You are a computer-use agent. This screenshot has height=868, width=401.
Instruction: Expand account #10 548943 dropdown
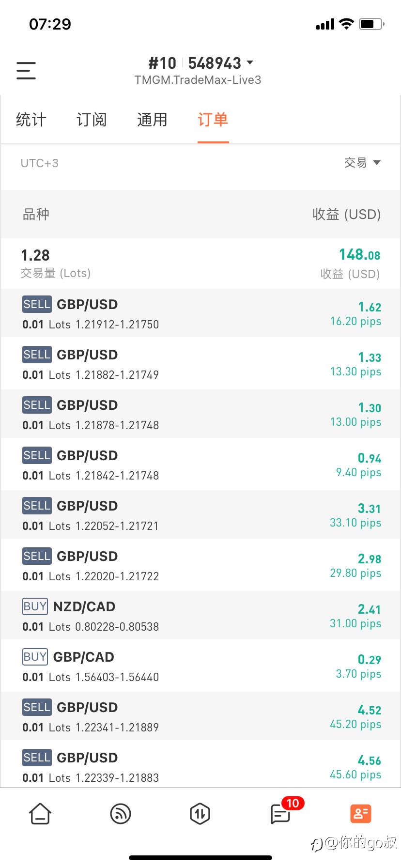(200, 63)
